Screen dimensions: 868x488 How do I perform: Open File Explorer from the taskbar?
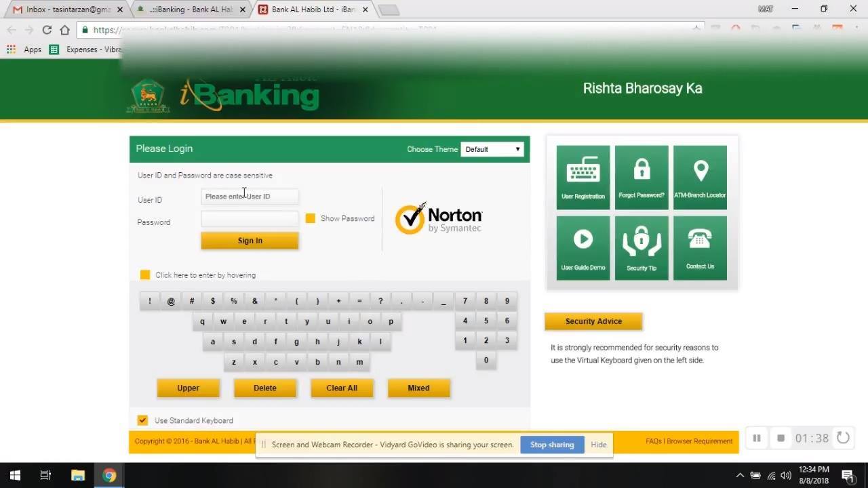(77, 475)
